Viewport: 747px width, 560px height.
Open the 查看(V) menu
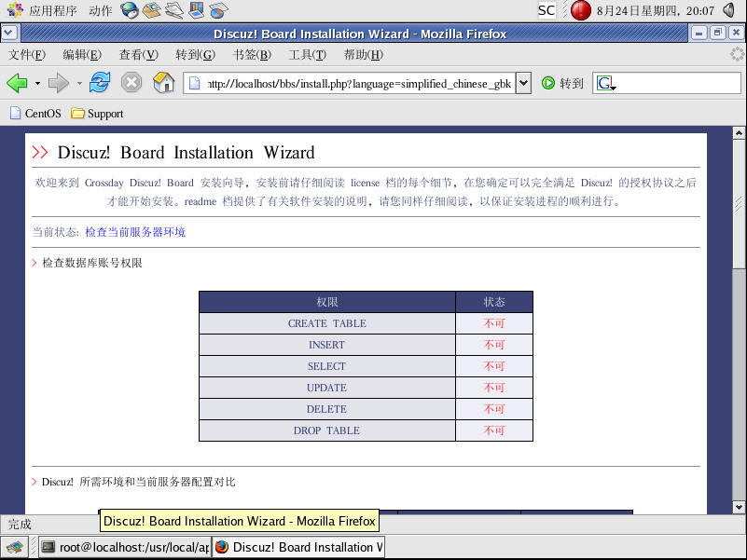[x=138, y=55]
